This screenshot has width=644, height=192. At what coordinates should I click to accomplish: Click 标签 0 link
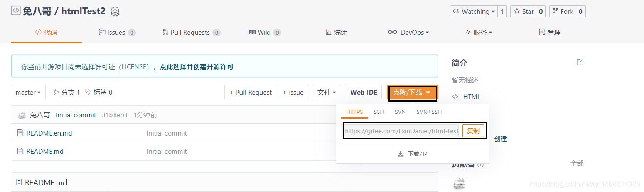point(99,92)
